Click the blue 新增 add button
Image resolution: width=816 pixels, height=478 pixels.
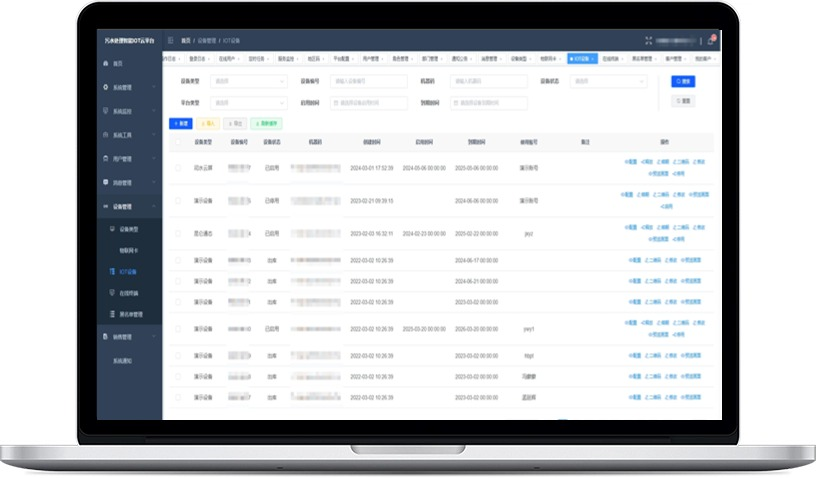point(181,123)
